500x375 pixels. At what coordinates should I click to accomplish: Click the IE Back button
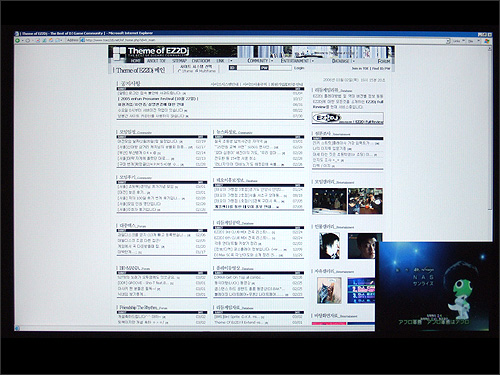pyautogui.click(x=17, y=40)
